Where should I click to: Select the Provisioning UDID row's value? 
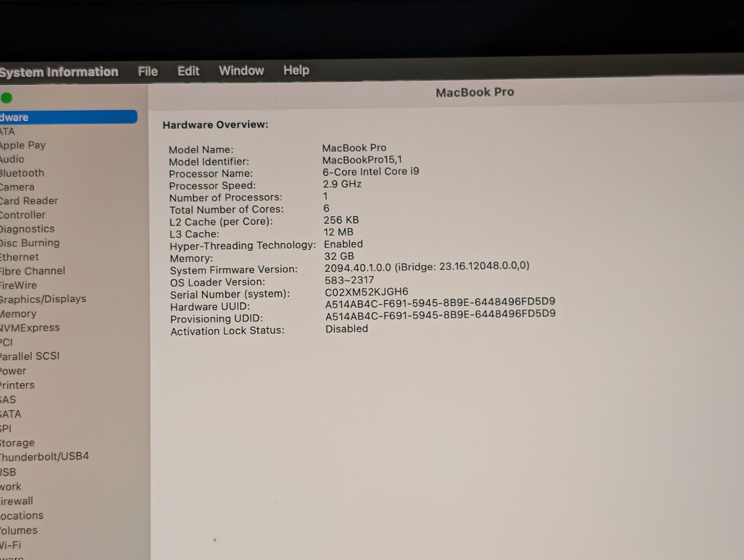440,314
